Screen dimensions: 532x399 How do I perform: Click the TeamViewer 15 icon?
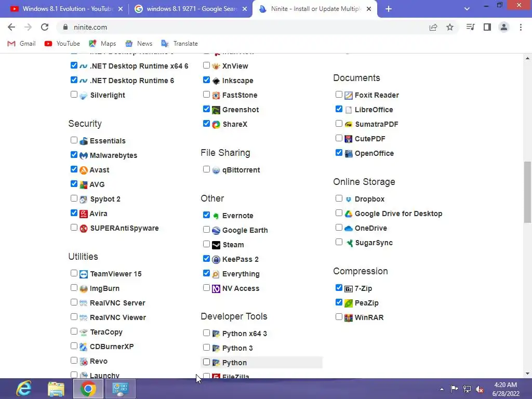(84, 274)
